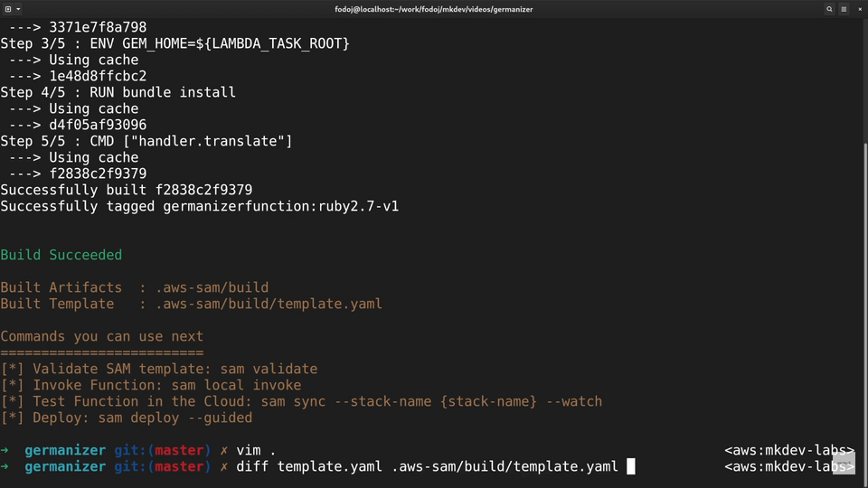This screenshot has height=488, width=868.
Task: Click "Step 5/5 : CMD" line
Action: click(146, 141)
